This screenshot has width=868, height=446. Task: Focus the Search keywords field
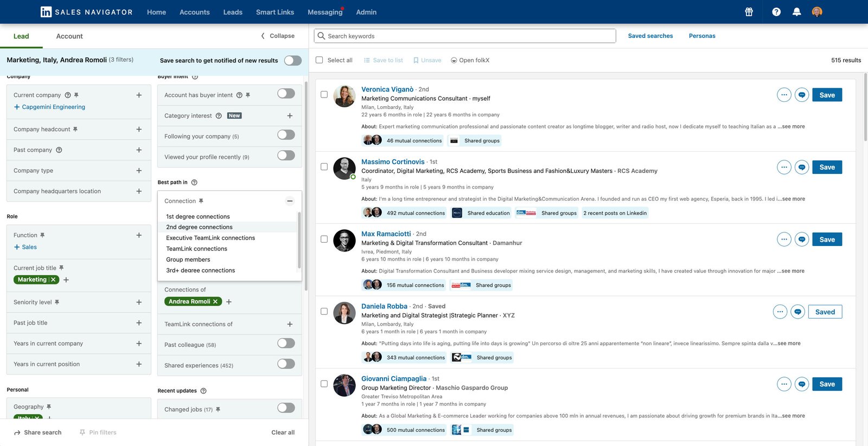click(465, 36)
